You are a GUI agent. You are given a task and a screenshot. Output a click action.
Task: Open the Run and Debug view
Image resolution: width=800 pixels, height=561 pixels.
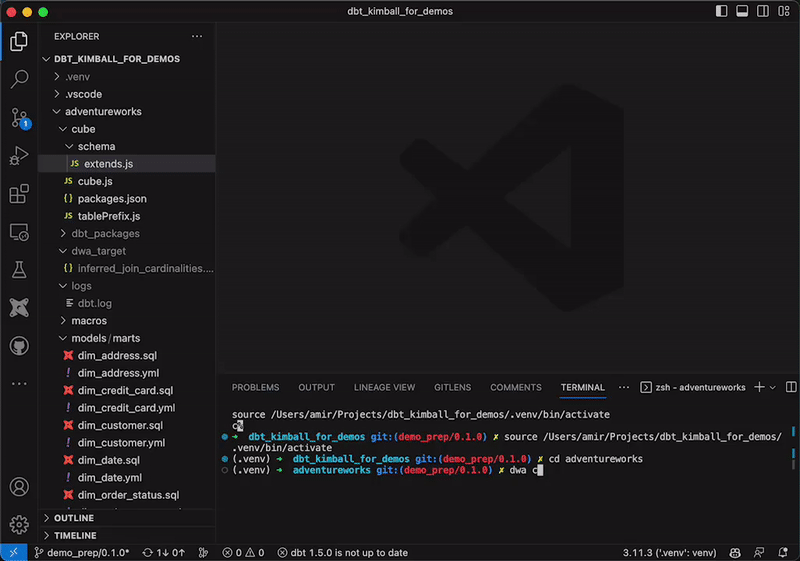[x=19, y=156]
